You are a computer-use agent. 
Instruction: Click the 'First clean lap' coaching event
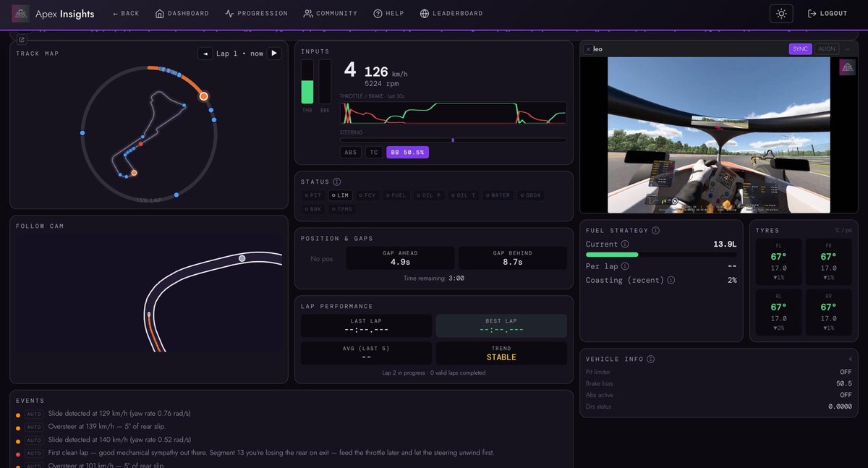pos(271,452)
